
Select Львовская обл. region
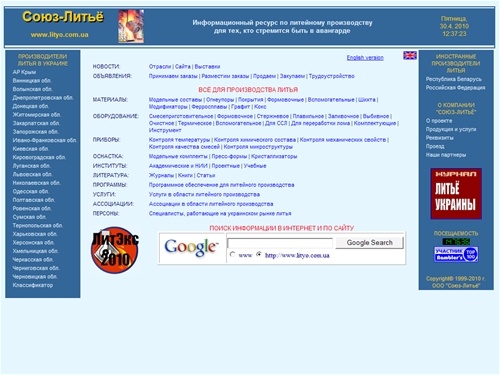pyautogui.click(x=32, y=174)
